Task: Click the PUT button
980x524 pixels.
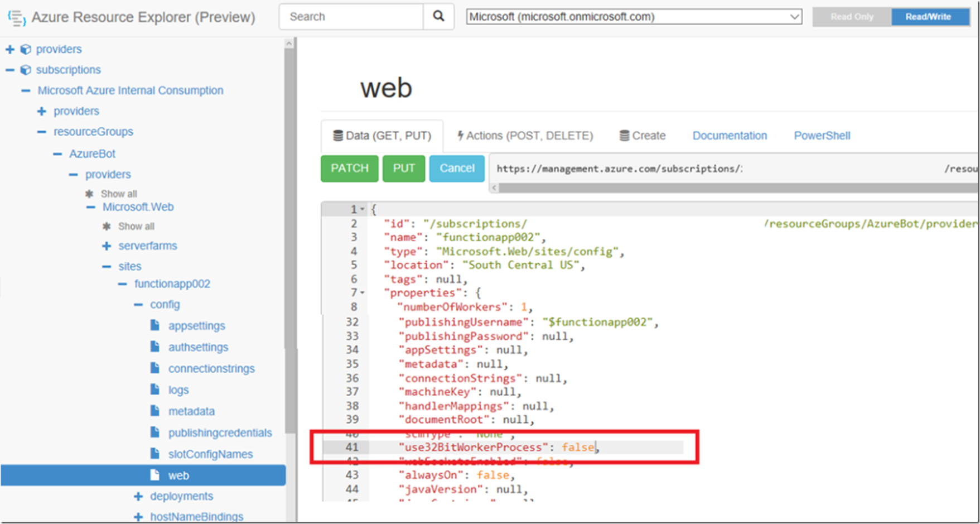Action: 404,169
